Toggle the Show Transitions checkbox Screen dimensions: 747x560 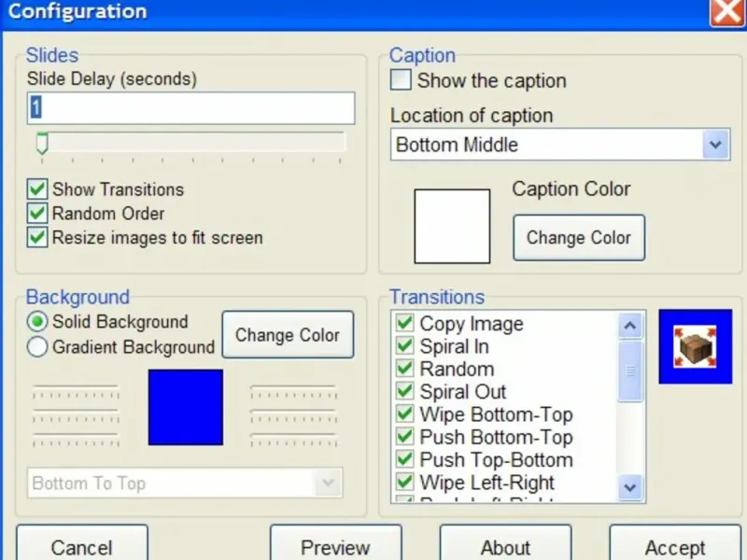point(37,189)
